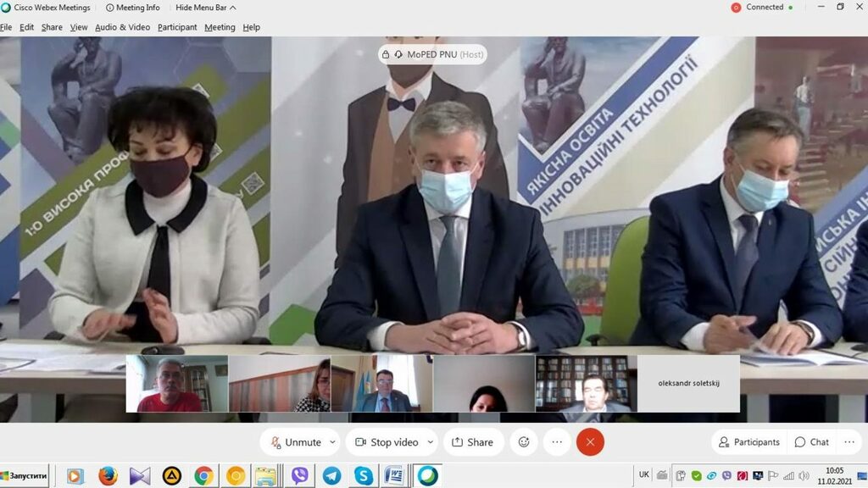Open the Participant menu

coord(177,27)
